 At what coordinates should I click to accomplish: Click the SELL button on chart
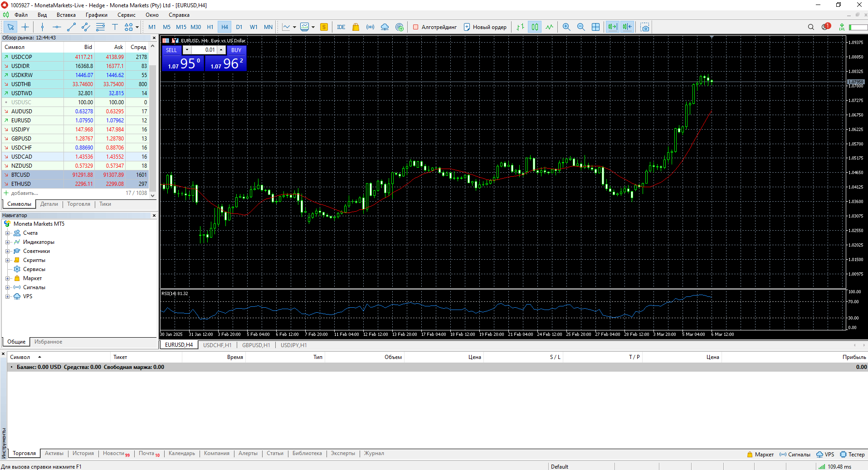pos(171,50)
